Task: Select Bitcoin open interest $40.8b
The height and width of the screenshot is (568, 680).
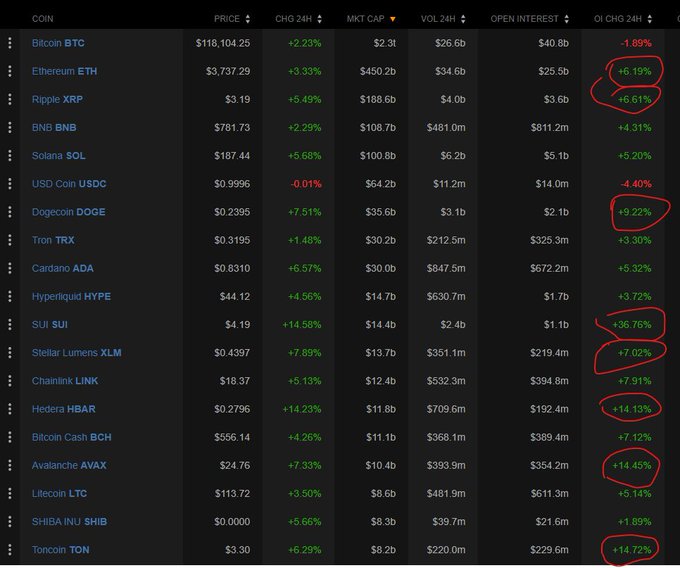Action: tap(553, 43)
